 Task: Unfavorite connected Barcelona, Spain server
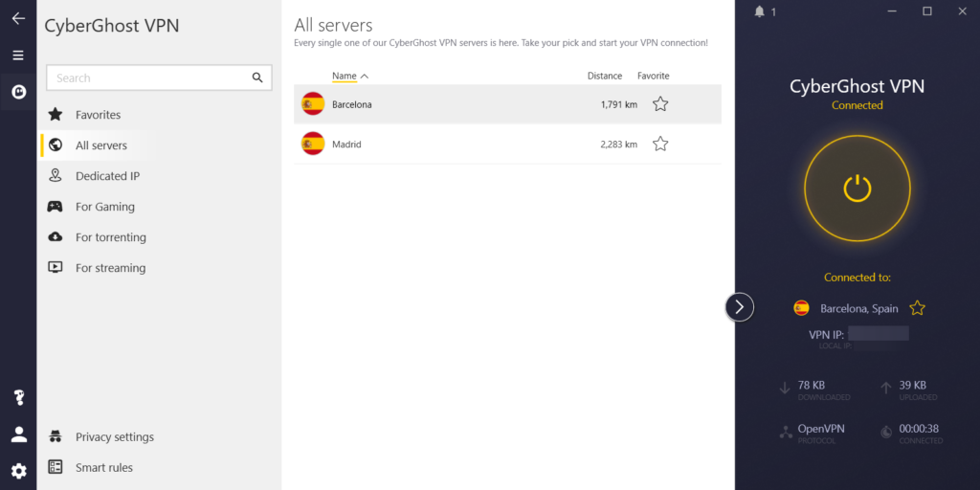[x=917, y=308]
